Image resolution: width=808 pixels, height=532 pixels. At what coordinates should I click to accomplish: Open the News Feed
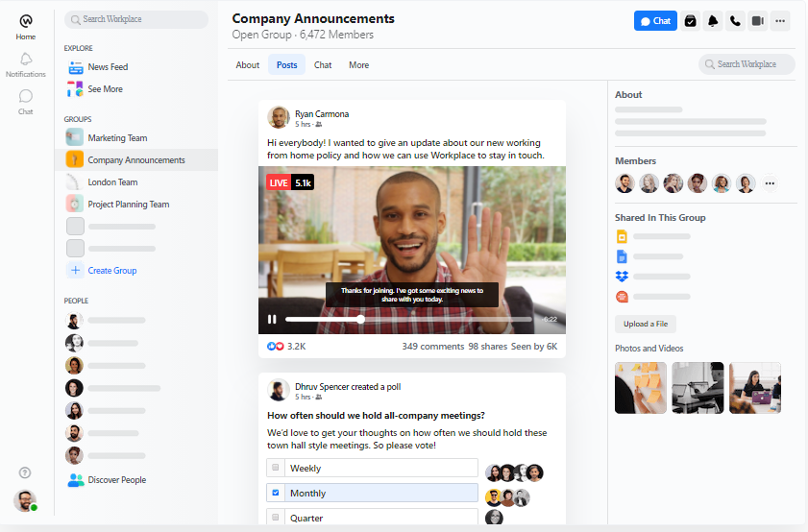[x=108, y=67]
